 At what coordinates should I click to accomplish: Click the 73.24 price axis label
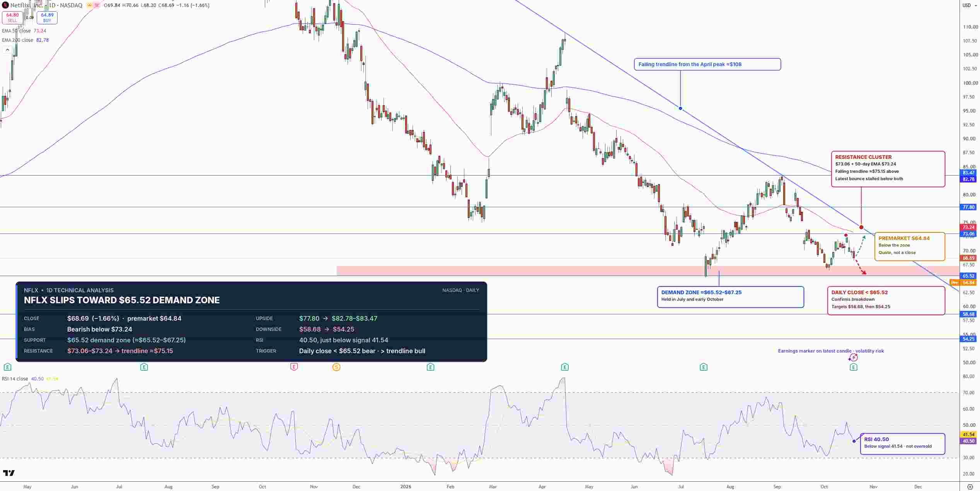pyautogui.click(x=969, y=227)
